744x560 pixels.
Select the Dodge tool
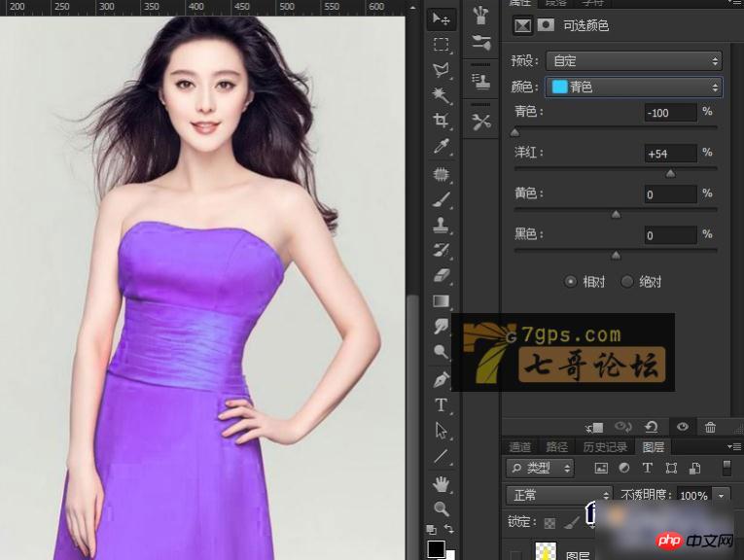point(441,351)
